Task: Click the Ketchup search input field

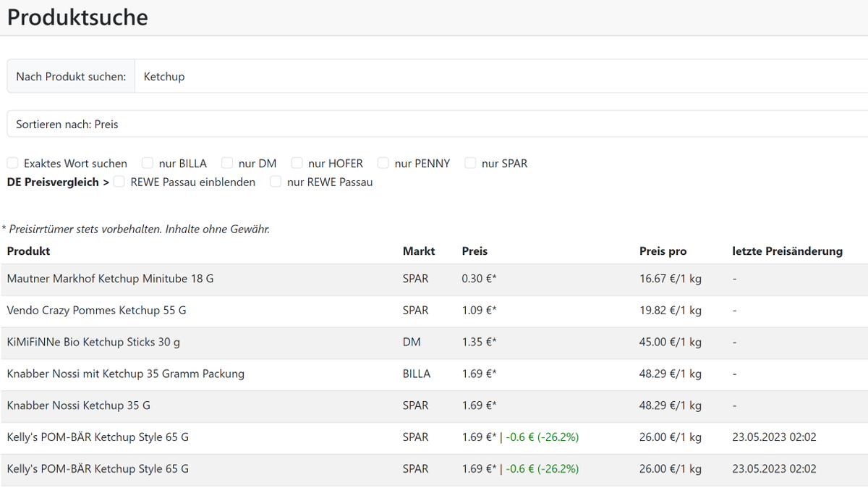Action: click(x=501, y=76)
